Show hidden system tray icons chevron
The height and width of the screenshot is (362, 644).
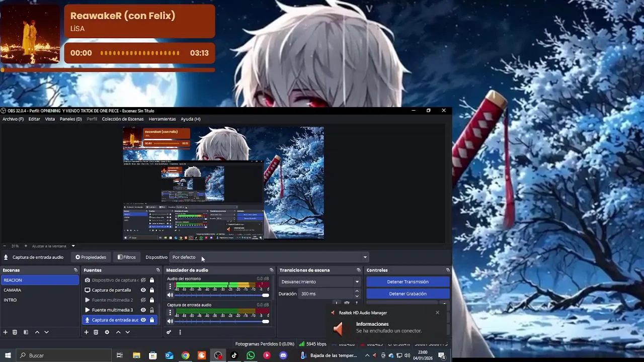pos(367,355)
